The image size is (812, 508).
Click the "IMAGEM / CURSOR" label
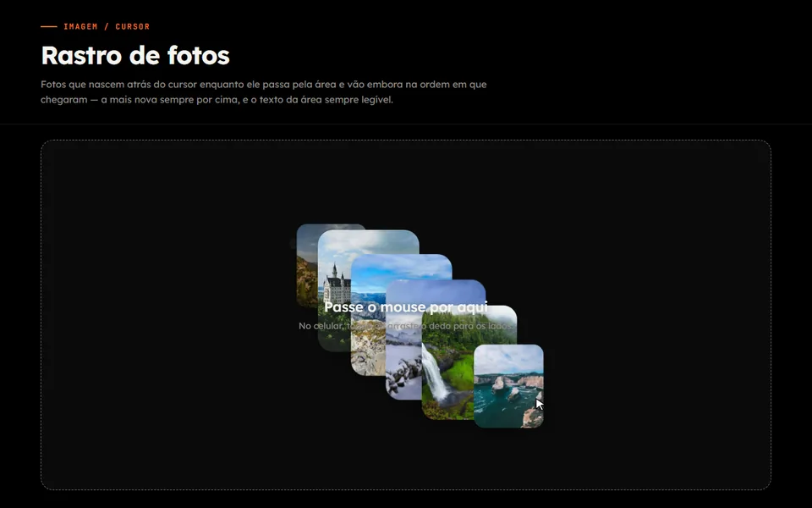107,26
